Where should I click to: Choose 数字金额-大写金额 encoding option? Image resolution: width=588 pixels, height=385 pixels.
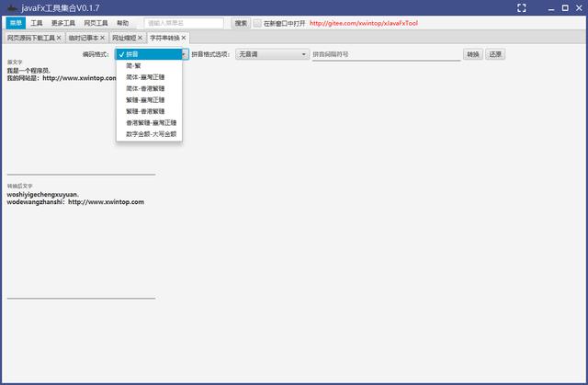(149, 134)
